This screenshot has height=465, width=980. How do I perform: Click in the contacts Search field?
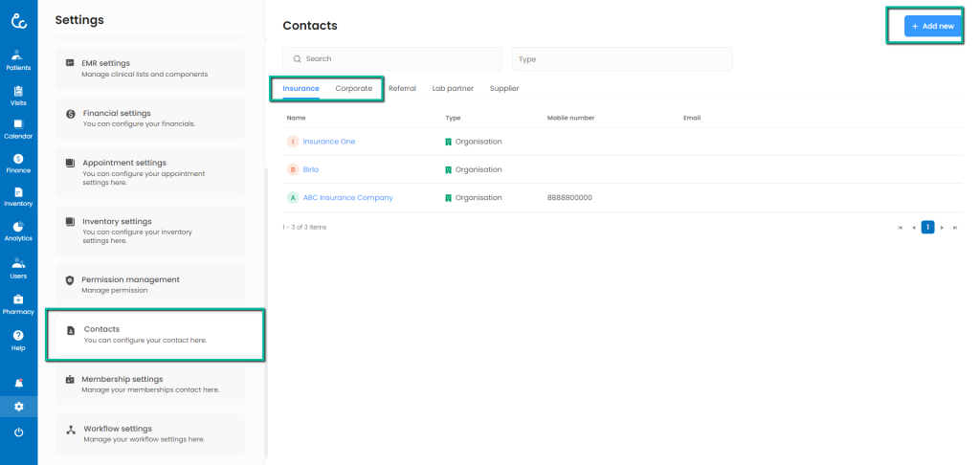coord(392,59)
